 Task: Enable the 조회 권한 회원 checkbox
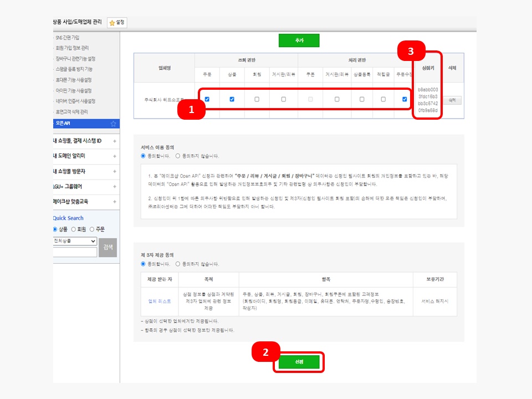click(x=257, y=99)
